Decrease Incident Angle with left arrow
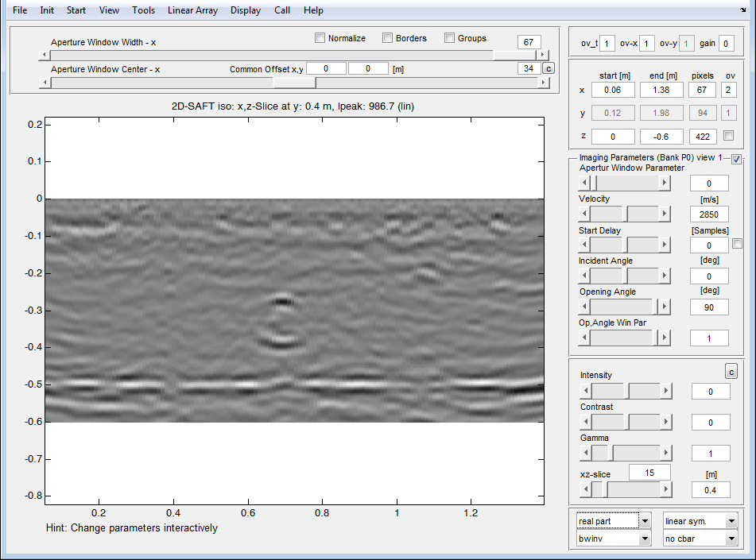This screenshot has width=756, height=560. 584,276
